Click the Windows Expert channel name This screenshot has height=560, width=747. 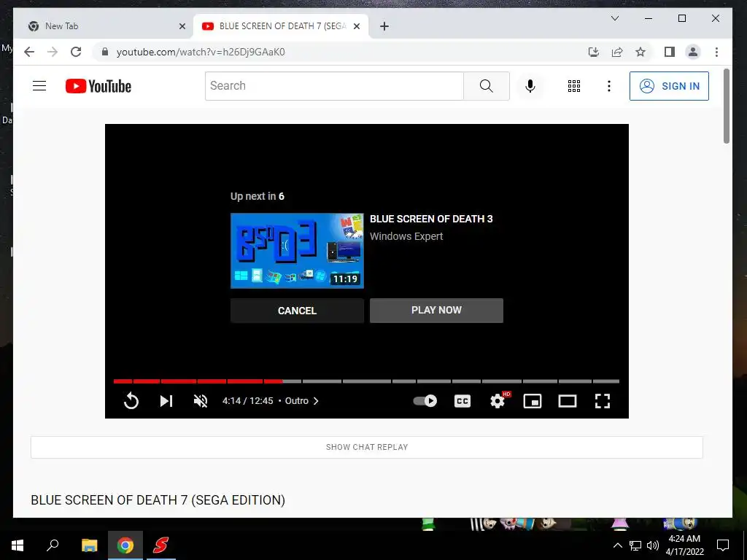[x=406, y=236]
